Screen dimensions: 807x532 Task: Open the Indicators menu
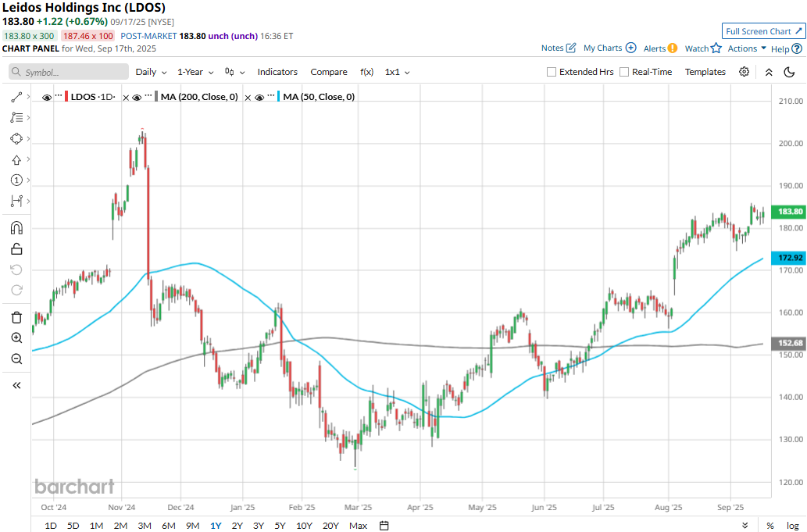pyautogui.click(x=277, y=72)
